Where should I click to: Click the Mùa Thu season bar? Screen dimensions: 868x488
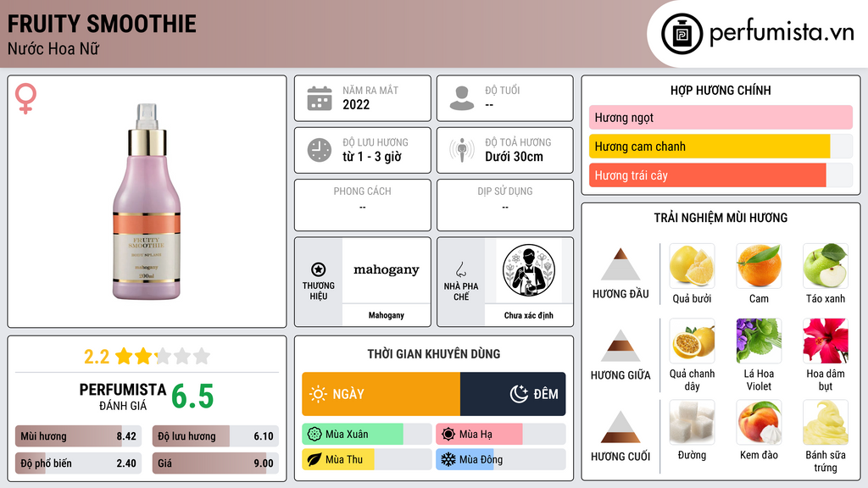tap(367, 460)
